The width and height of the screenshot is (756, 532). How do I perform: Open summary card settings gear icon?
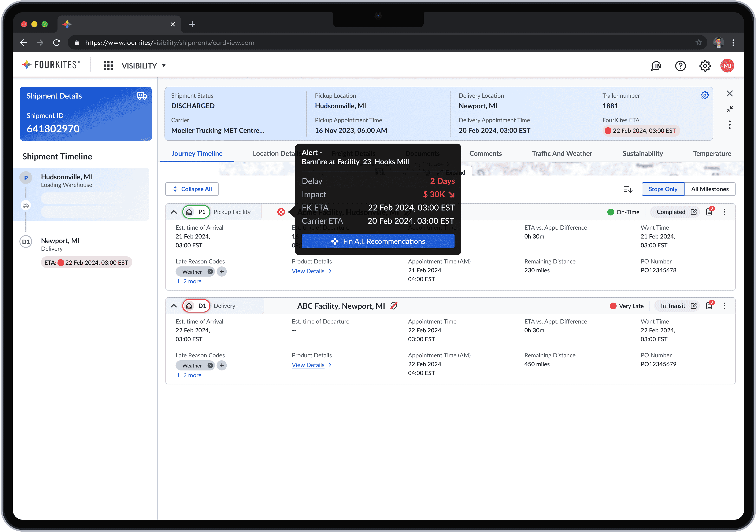[705, 95]
